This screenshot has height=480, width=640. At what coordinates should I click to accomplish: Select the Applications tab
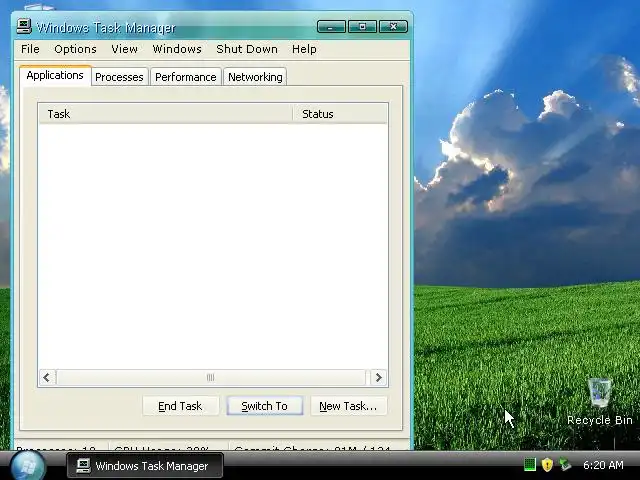tap(55, 76)
